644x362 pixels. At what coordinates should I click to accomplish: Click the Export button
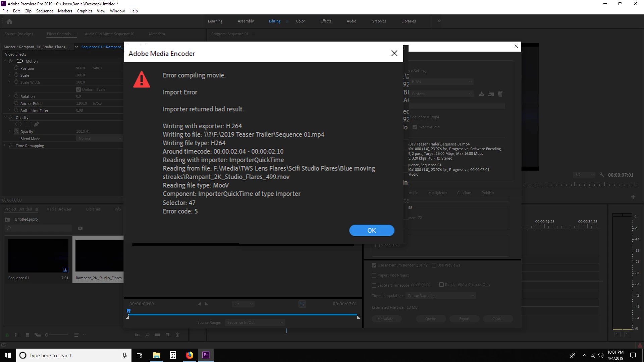click(464, 319)
